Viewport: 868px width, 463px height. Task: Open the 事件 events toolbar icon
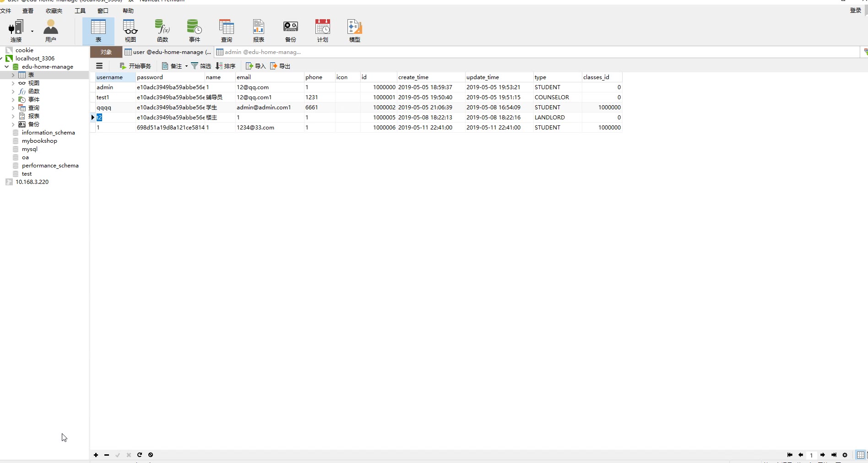195,31
